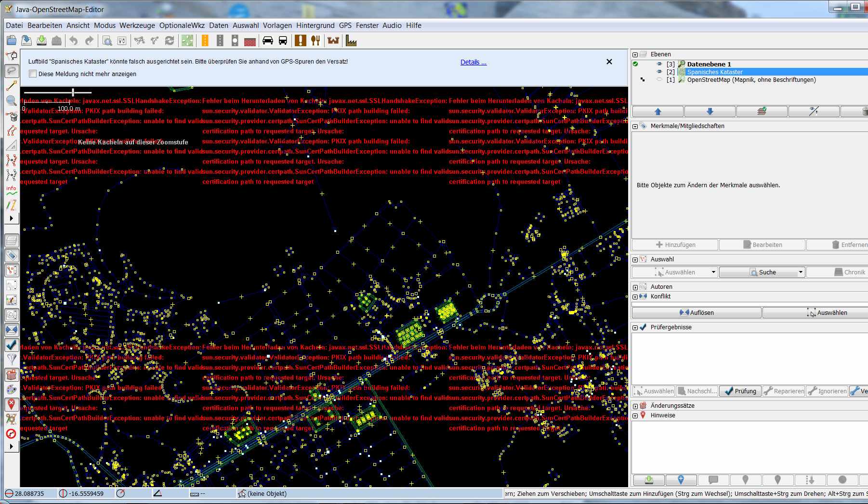Collapse the Ebenen panel
Image resolution: width=868 pixels, height=504 pixels.
[x=635, y=54]
